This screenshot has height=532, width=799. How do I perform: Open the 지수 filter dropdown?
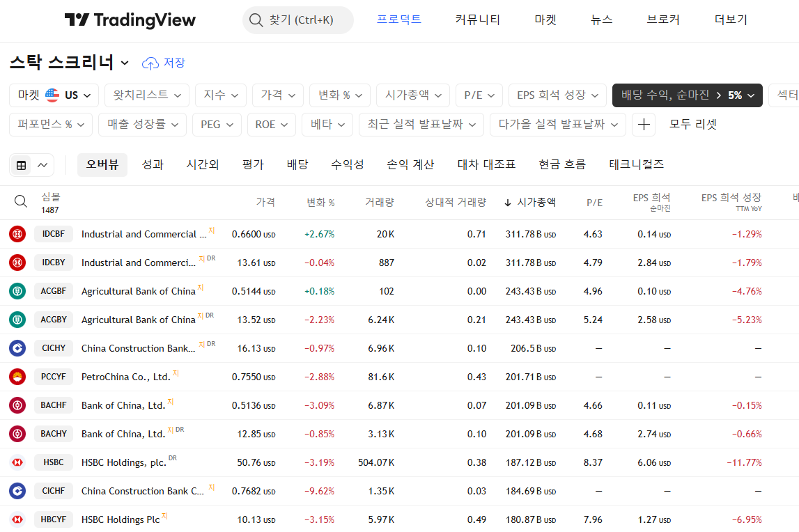click(221, 95)
